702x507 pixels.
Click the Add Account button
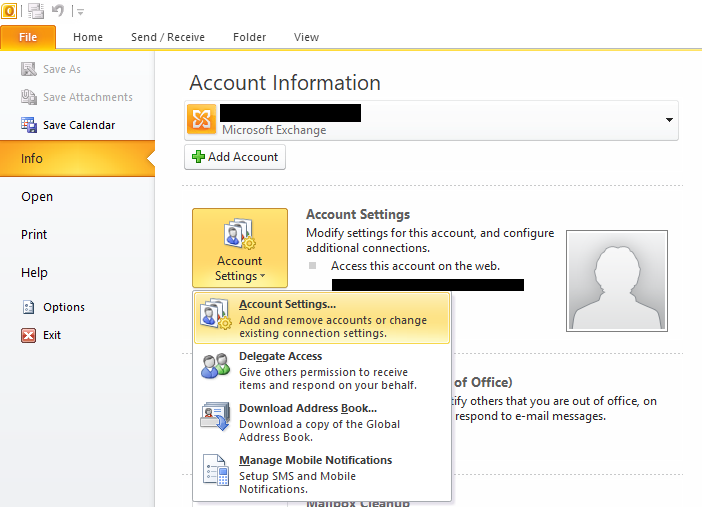click(235, 157)
